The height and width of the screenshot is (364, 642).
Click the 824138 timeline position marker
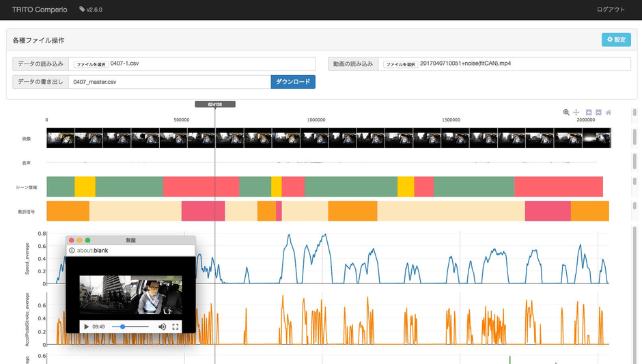click(215, 104)
